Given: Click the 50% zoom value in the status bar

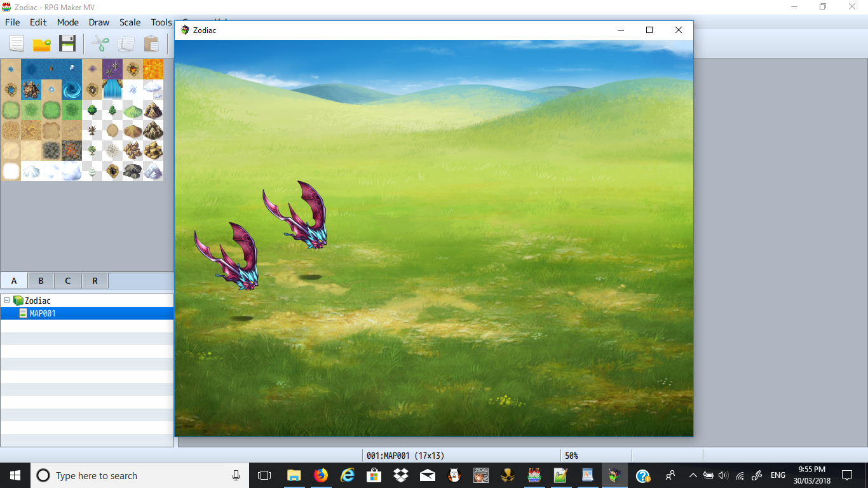Looking at the screenshot, I should [x=571, y=456].
